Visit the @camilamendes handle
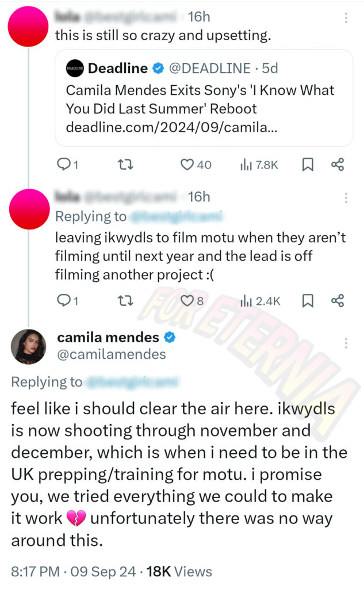Viewport: 364px width, 589px height. pyautogui.click(x=111, y=354)
